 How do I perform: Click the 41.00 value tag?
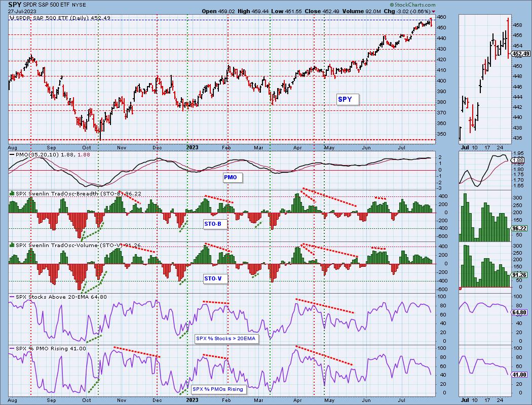(520, 375)
